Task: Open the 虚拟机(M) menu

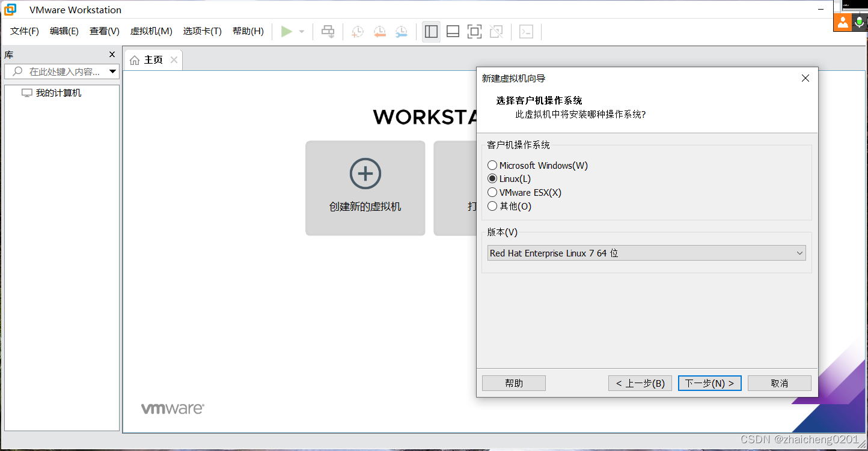Action: click(x=151, y=31)
